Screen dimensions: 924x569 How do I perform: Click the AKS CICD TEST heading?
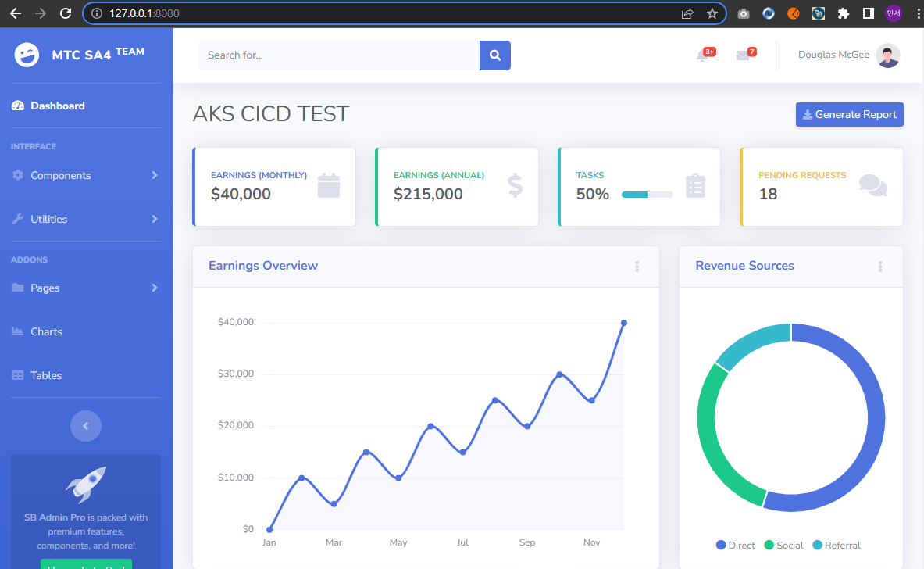[271, 114]
